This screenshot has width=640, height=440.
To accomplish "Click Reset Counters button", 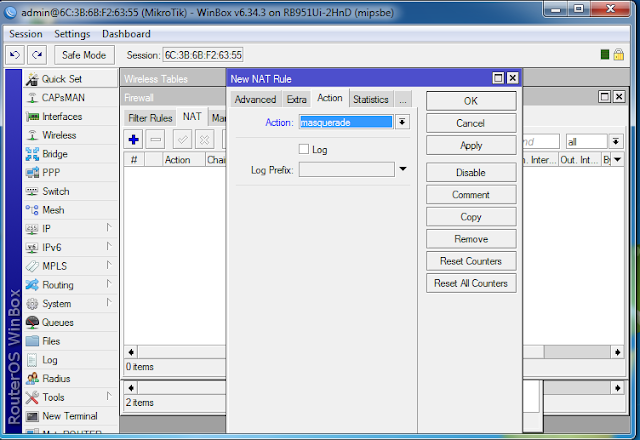I will click(x=471, y=261).
